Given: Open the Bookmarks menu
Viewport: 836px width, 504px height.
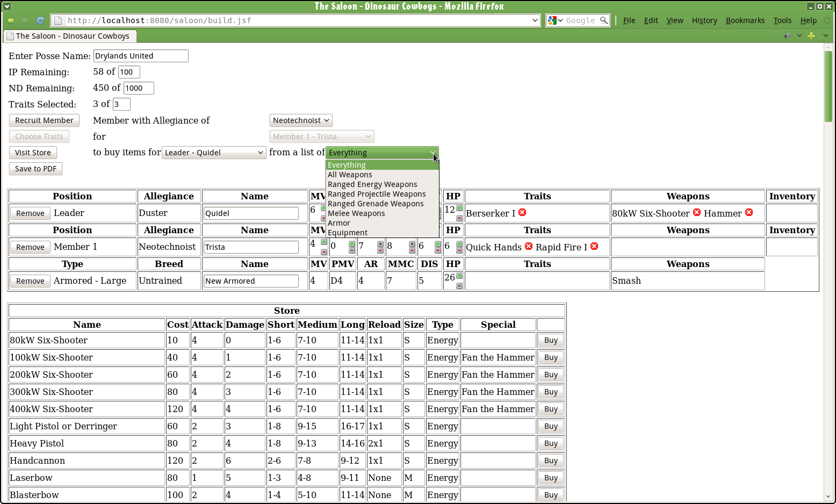Looking at the screenshot, I should pos(745,20).
